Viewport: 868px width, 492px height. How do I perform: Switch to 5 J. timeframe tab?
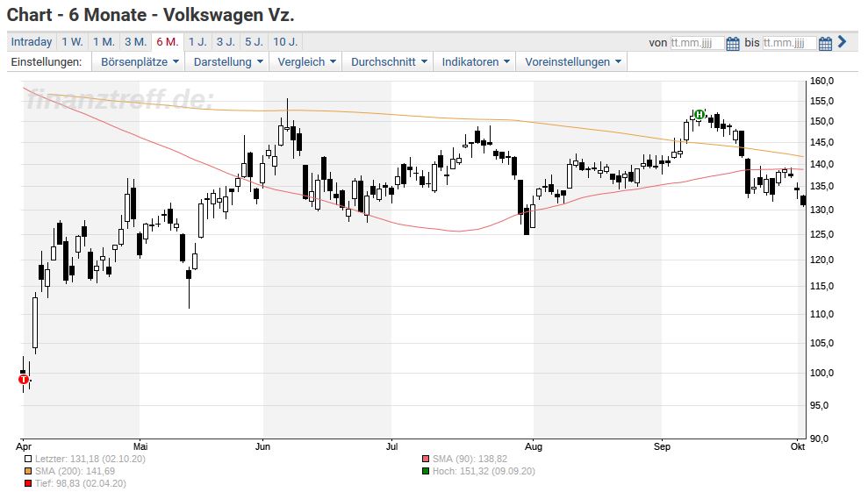pyautogui.click(x=255, y=42)
